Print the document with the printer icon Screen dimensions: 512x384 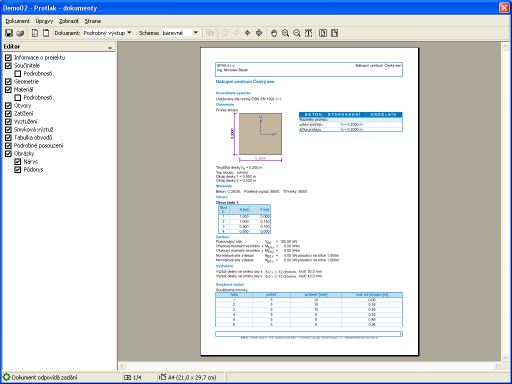[20, 33]
